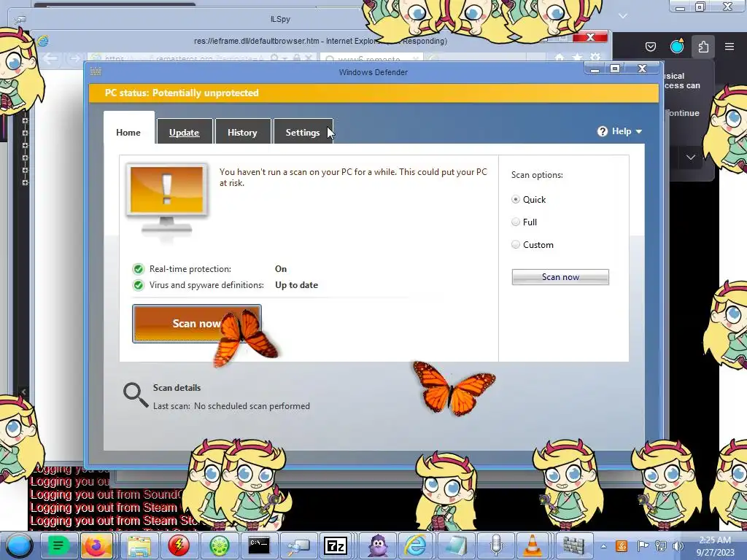The image size is (747, 560).
Task: Select the Quick scan option
Action: 516,200
